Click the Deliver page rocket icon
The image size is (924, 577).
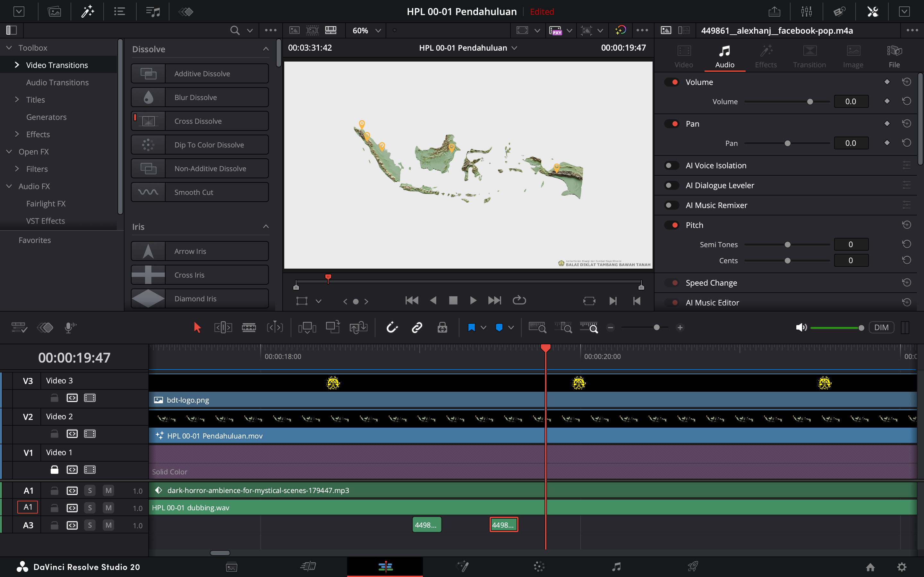point(693,567)
